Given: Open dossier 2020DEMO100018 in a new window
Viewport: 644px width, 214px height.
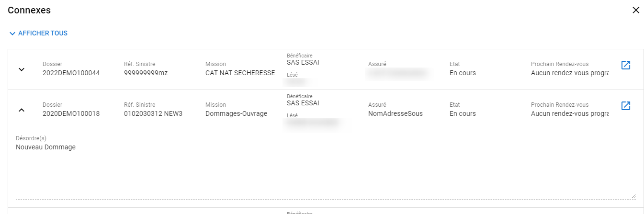Looking at the screenshot, I should pyautogui.click(x=625, y=106).
